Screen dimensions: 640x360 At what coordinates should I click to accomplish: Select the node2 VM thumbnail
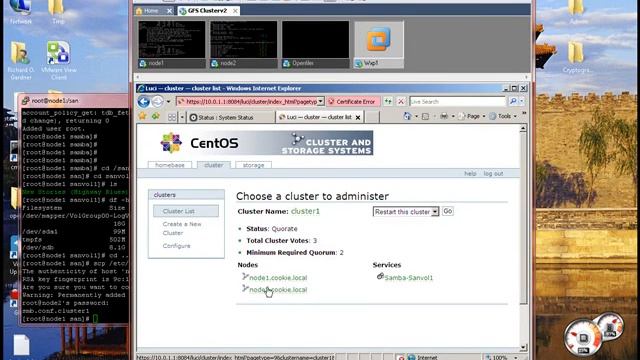point(244,44)
